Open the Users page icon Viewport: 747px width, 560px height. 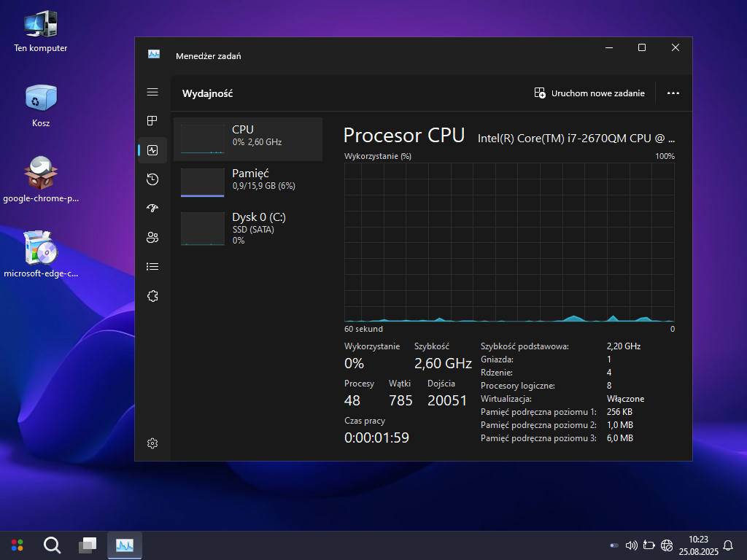point(152,238)
